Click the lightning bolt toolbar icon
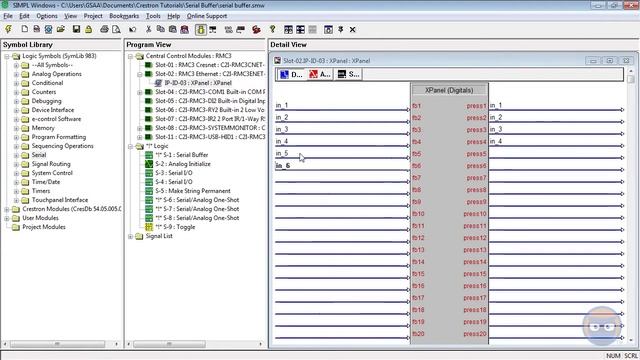 9,29
